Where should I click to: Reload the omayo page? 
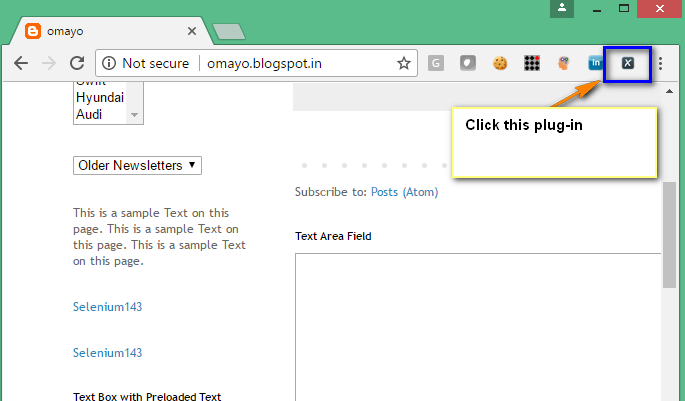click(77, 63)
